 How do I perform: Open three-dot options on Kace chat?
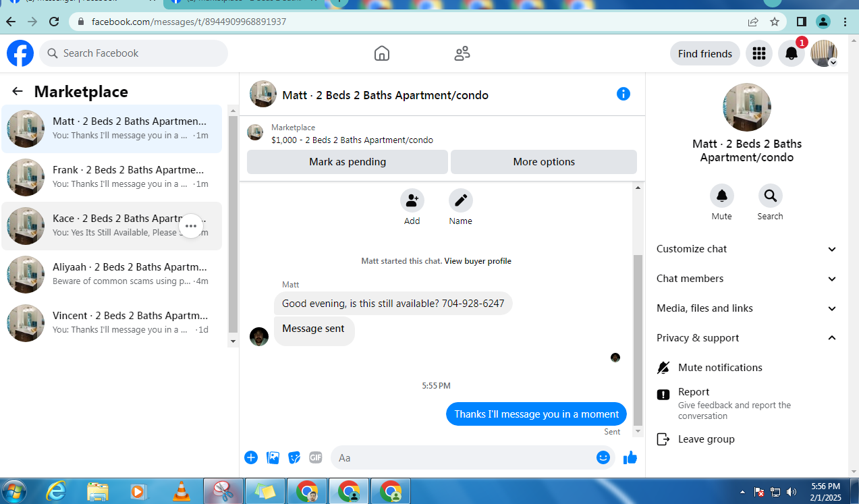click(191, 226)
